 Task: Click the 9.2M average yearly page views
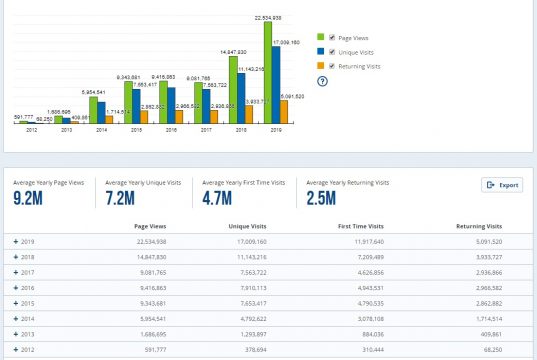[28, 198]
